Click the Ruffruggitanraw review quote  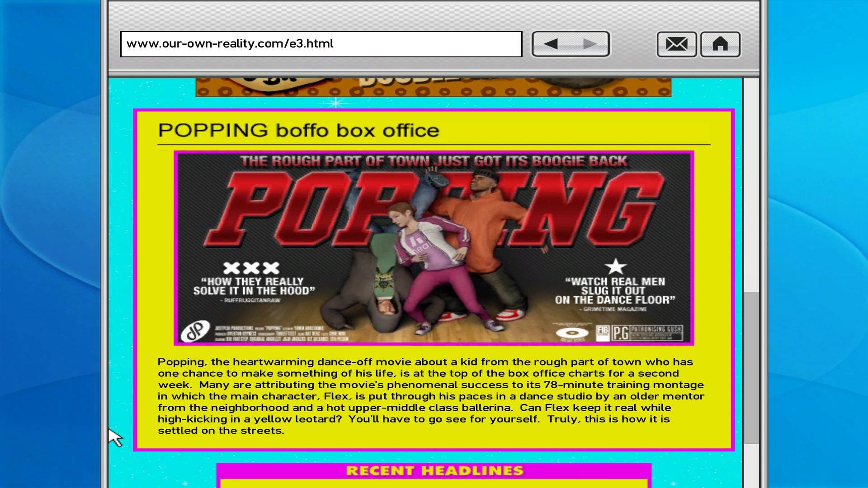pyautogui.click(x=254, y=286)
